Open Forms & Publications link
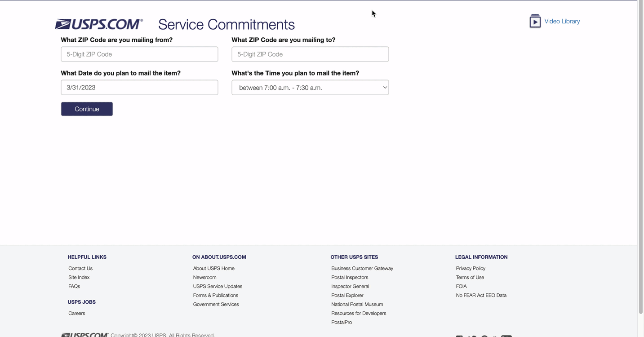The image size is (644, 337). 216,295
